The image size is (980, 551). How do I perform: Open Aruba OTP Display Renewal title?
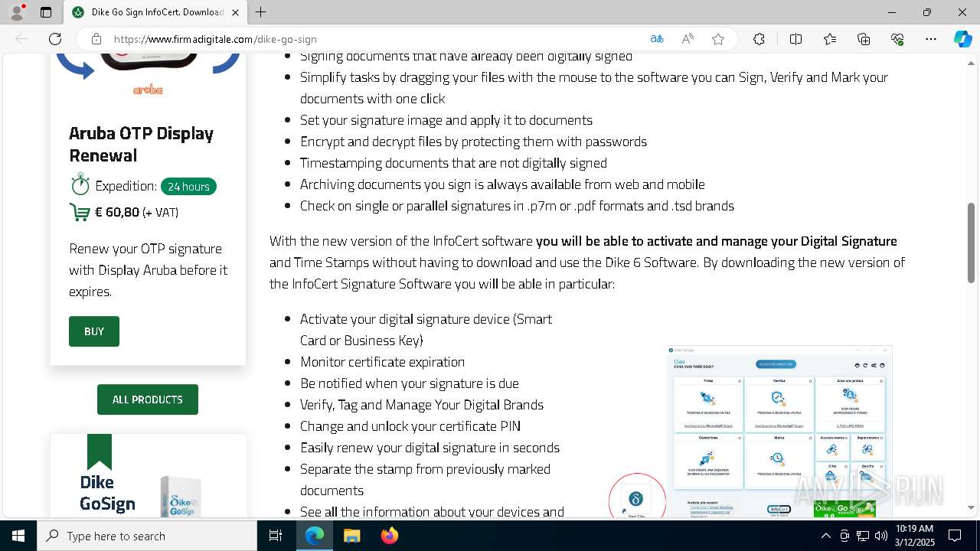pyautogui.click(x=142, y=144)
